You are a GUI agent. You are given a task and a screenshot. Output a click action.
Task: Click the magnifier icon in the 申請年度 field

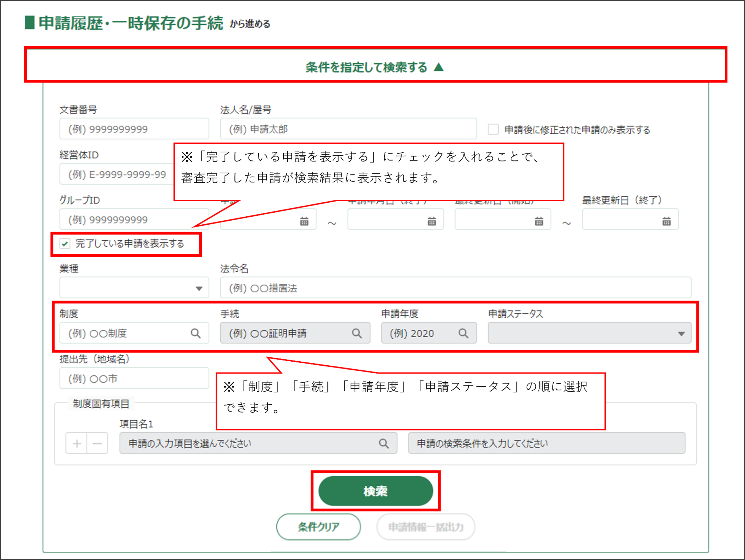[464, 333]
